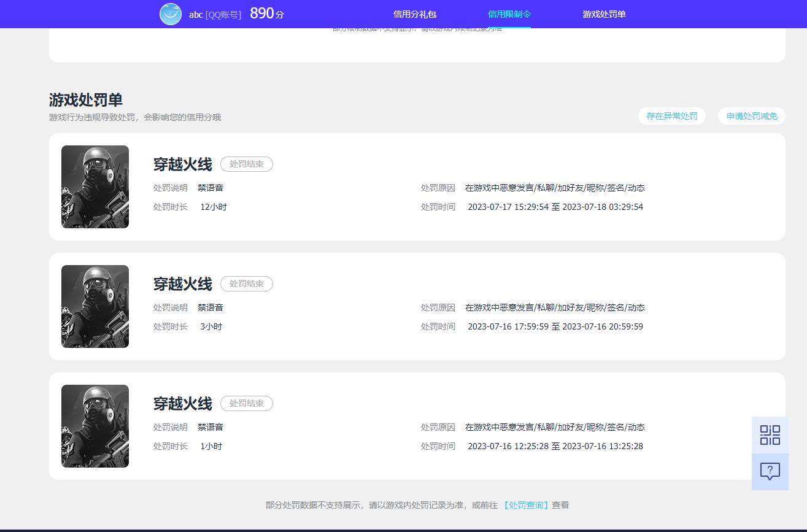Click the 处罚结束 badge on the middle card

246,283
